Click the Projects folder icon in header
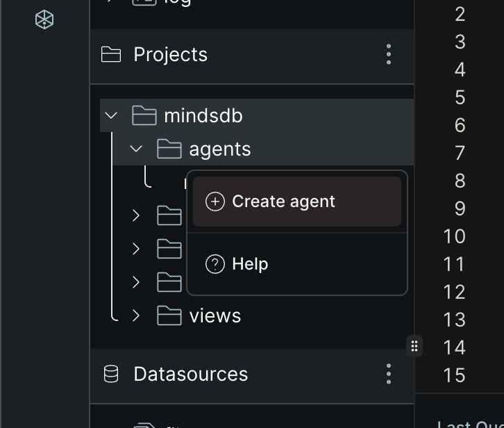The width and height of the screenshot is (504, 428). (111, 54)
